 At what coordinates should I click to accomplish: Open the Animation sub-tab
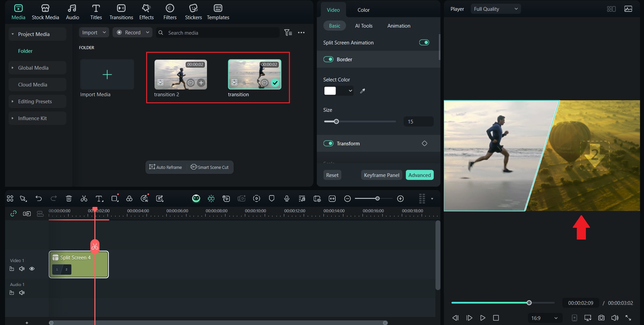[399, 26]
